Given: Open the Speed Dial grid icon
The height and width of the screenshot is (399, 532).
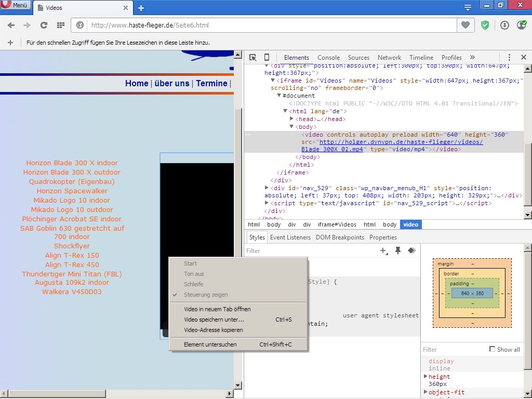Looking at the screenshot, I should (x=61, y=25).
